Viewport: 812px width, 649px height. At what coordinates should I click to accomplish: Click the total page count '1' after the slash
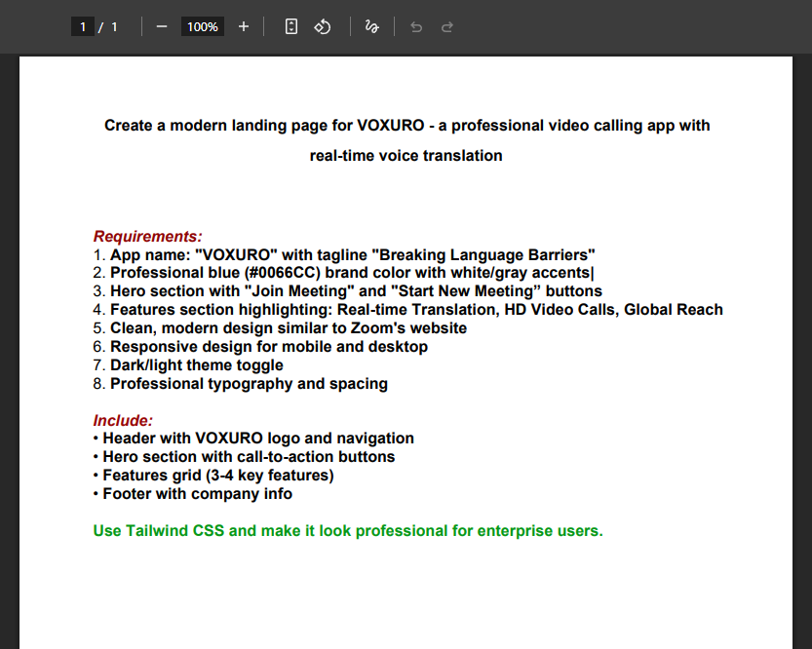pos(114,27)
